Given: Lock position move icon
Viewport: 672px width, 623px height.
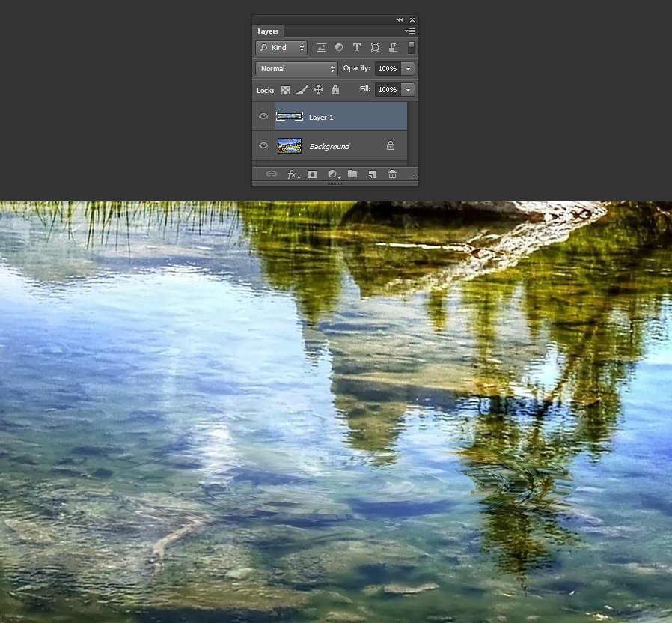Looking at the screenshot, I should coord(318,90).
